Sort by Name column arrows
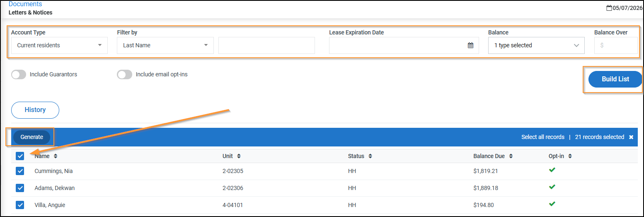644x217 pixels. [56, 156]
